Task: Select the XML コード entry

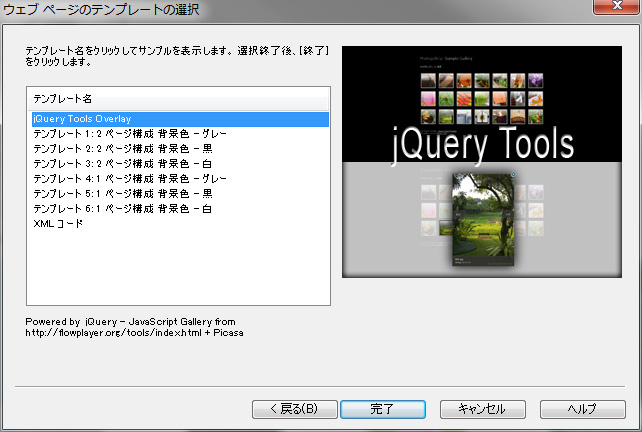Action: coord(180,224)
